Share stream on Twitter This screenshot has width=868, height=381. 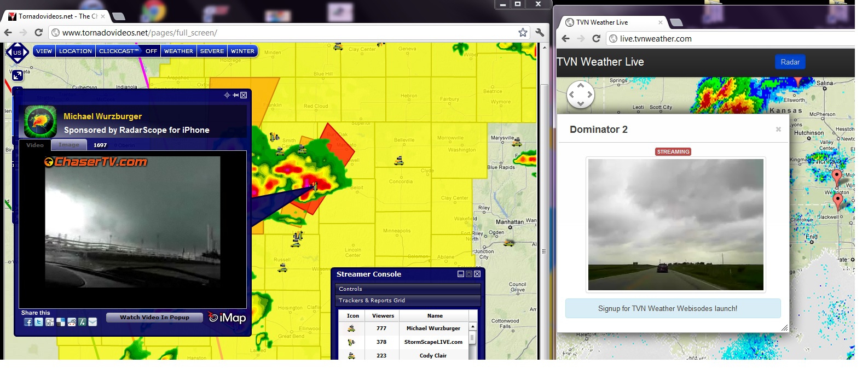pyautogui.click(x=39, y=322)
